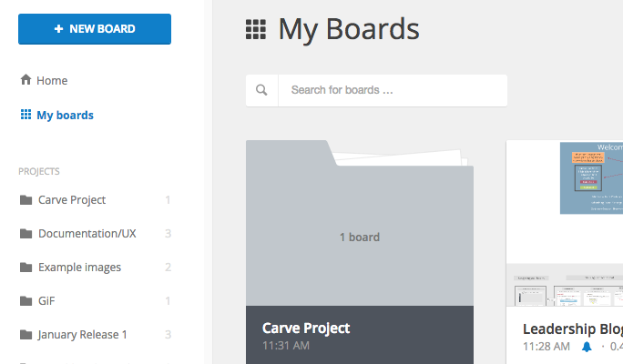
Task: Open the Leadership Blog board thumbnail
Action: 565,223
